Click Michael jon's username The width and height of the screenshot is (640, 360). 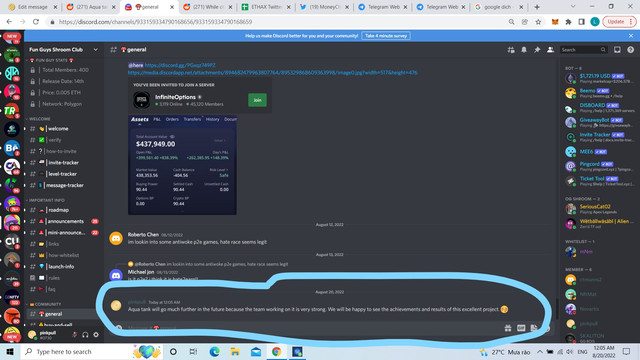[141, 272]
